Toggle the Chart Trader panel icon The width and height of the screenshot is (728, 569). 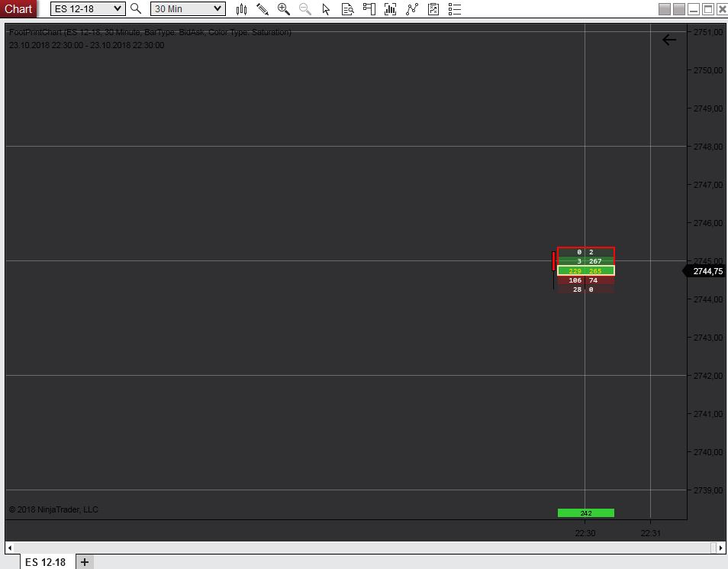pos(369,9)
